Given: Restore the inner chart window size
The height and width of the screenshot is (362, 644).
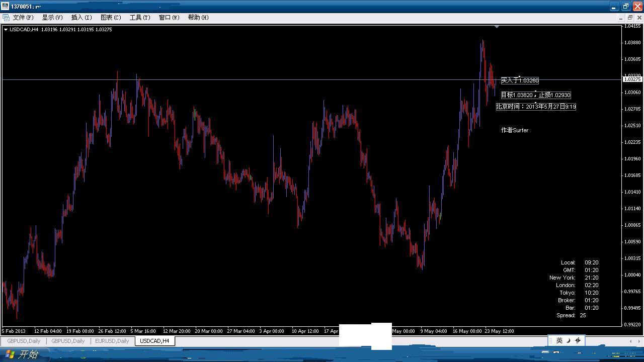Looking at the screenshot, I should point(630,18).
